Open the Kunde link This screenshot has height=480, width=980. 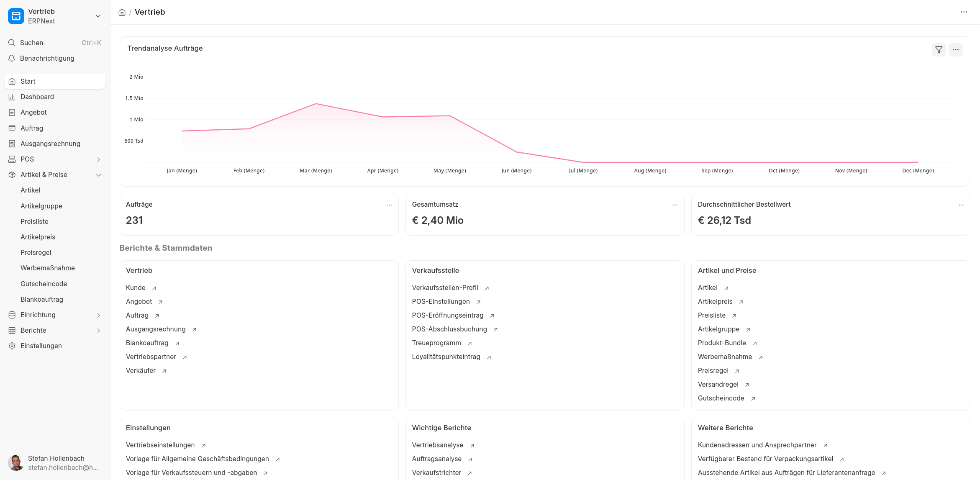tap(136, 287)
